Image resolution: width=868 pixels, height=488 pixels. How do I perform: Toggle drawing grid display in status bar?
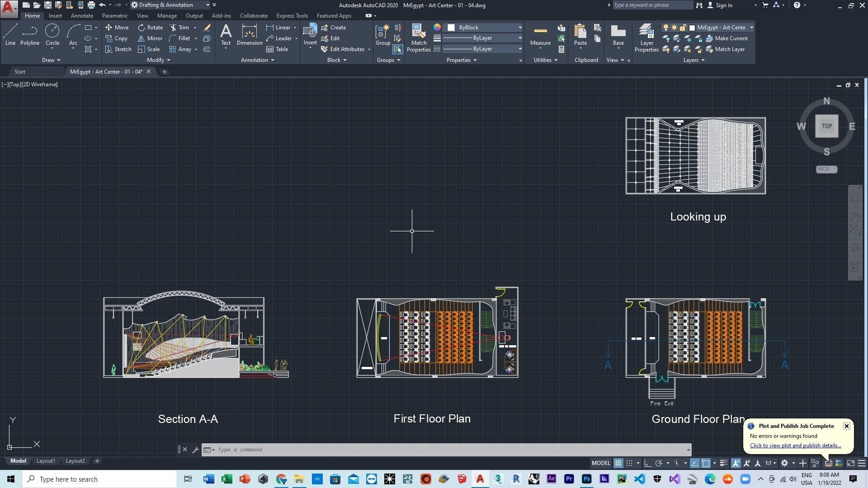click(x=618, y=463)
